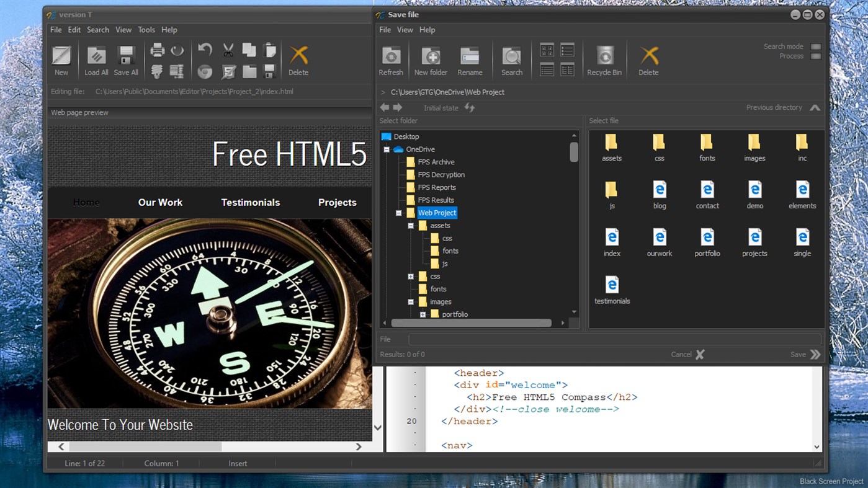Click the Load All icon
Image resolution: width=868 pixels, height=488 pixels.
tap(96, 56)
